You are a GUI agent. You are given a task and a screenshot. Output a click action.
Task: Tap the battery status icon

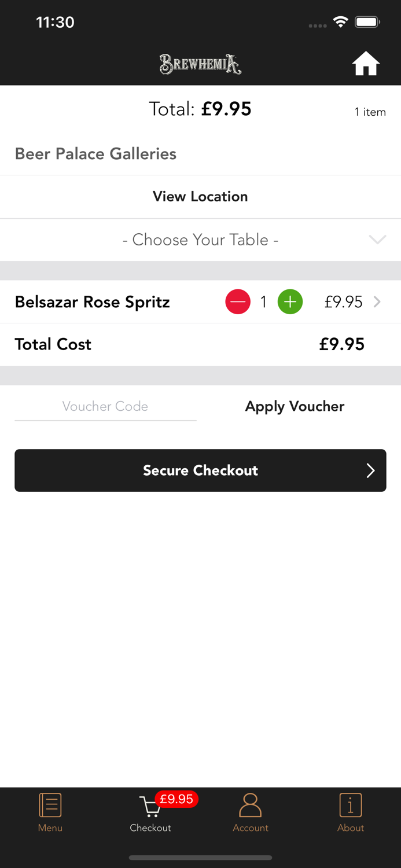[x=367, y=22]
